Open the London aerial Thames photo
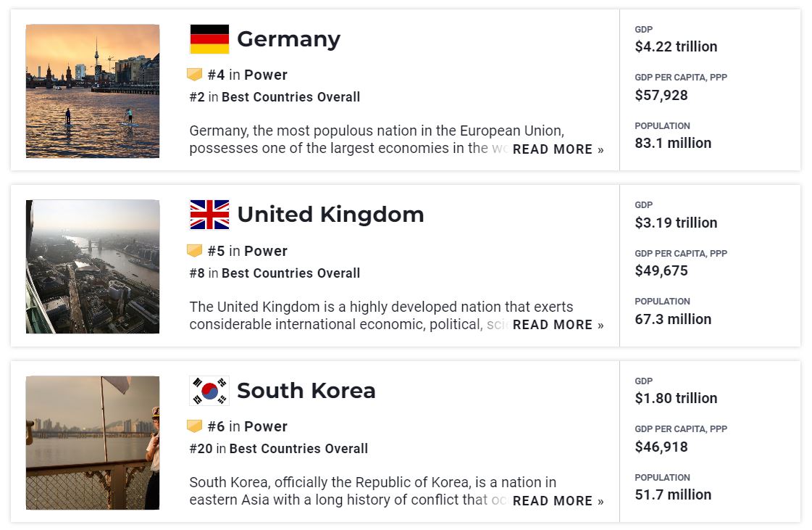 (x=93, y=267)
